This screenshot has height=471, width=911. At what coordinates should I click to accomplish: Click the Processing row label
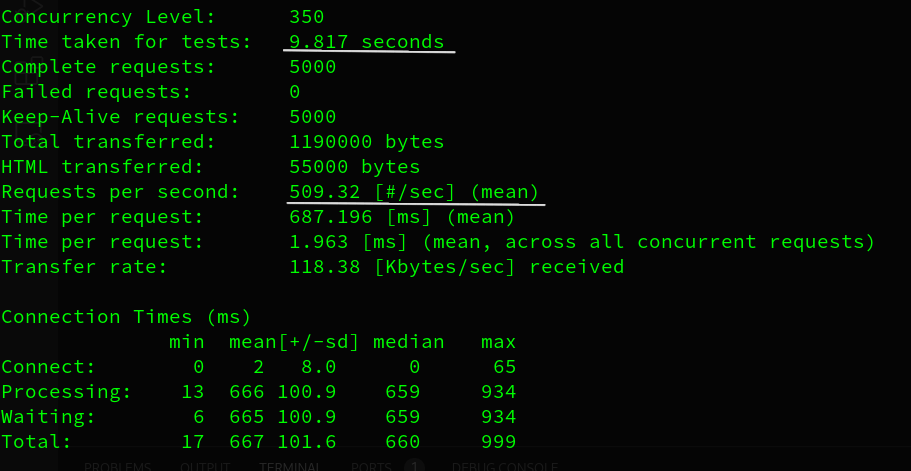(x=66, y=392)
